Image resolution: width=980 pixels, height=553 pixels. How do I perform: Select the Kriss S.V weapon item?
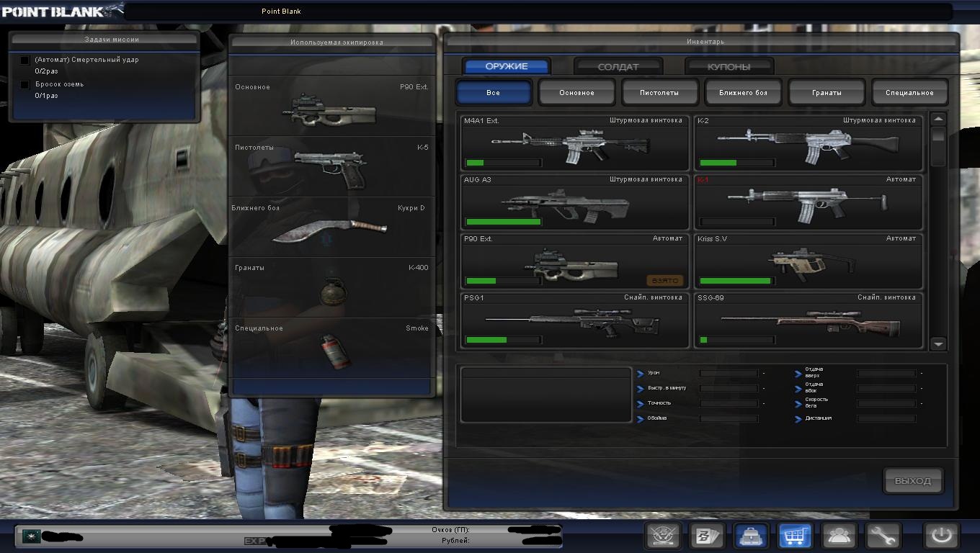[x=808, y=261]
